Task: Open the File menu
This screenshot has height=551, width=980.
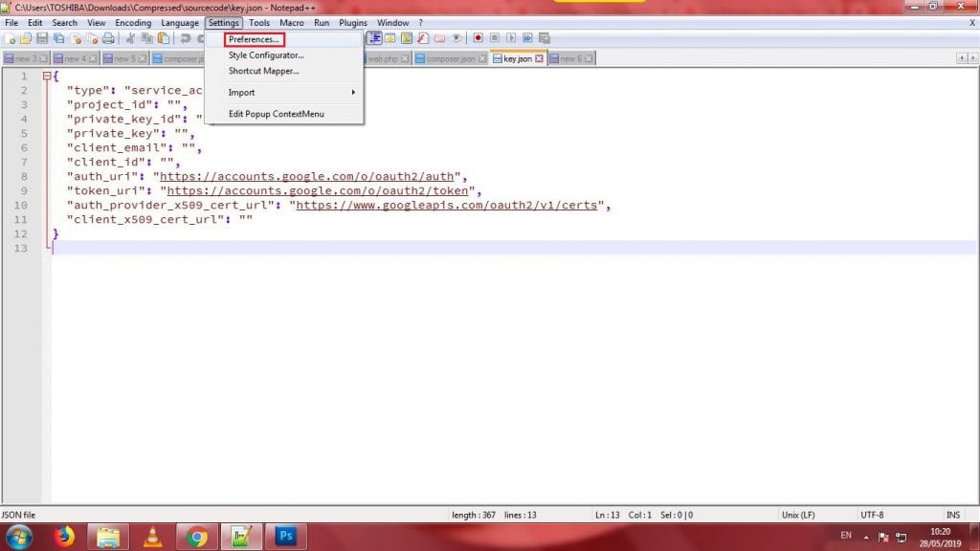Action: point(11,23)
